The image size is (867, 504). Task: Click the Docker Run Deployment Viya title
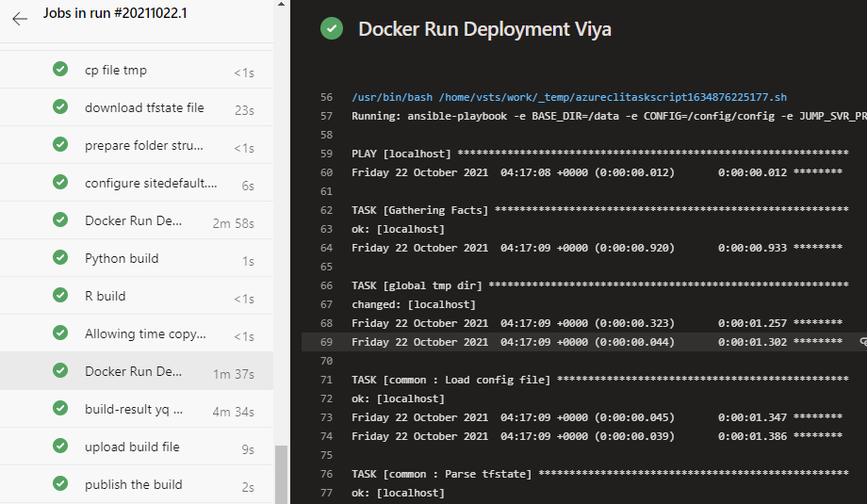point(485,29)
